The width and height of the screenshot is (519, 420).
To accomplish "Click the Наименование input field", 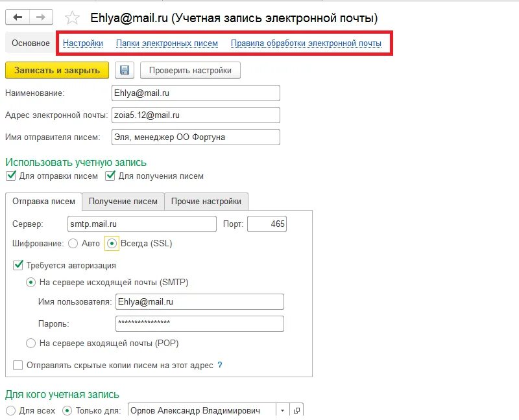I will tap(196, 93).
